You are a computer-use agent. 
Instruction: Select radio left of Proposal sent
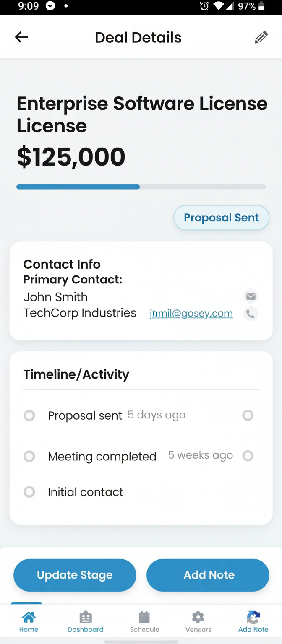(x=29, y=415)
